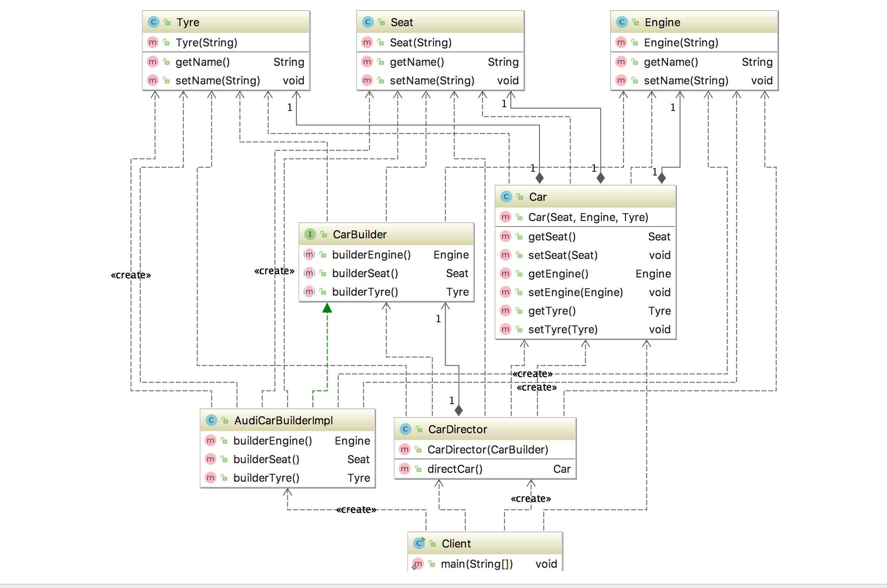Select the Engine class title
This screenshot has width=887, height=588.
663,22
